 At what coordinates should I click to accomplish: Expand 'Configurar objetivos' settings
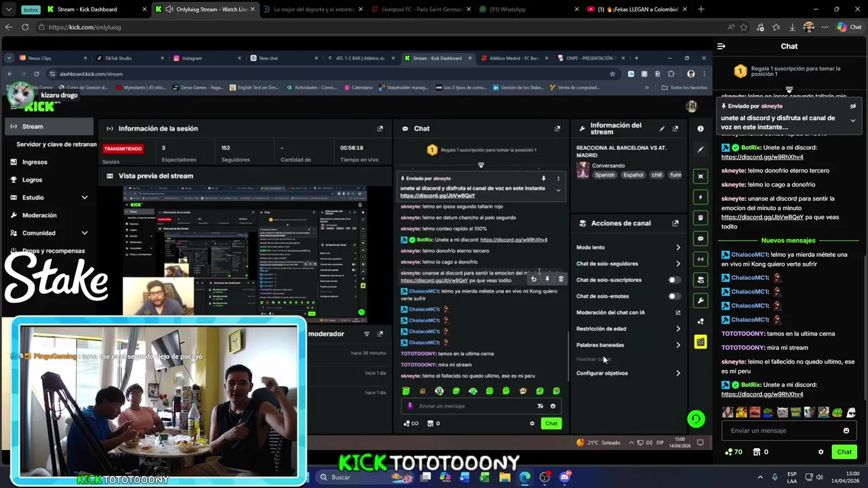coord(677,373)
